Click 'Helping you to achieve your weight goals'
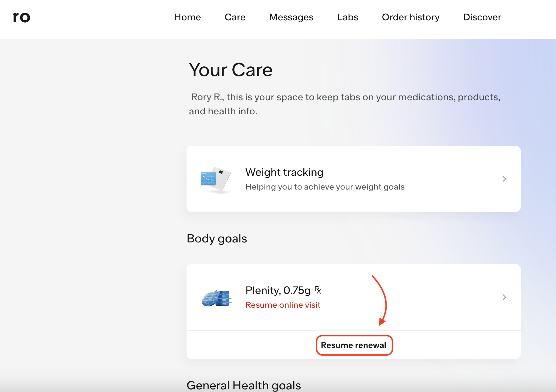This screenshot has width=556, height=392. (x=325, y=187)
